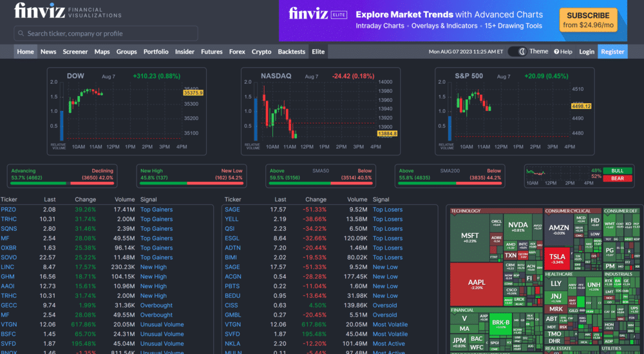Screen dimensions: 644x354
Task: Open the Home tab
Action: coord(26,52)
